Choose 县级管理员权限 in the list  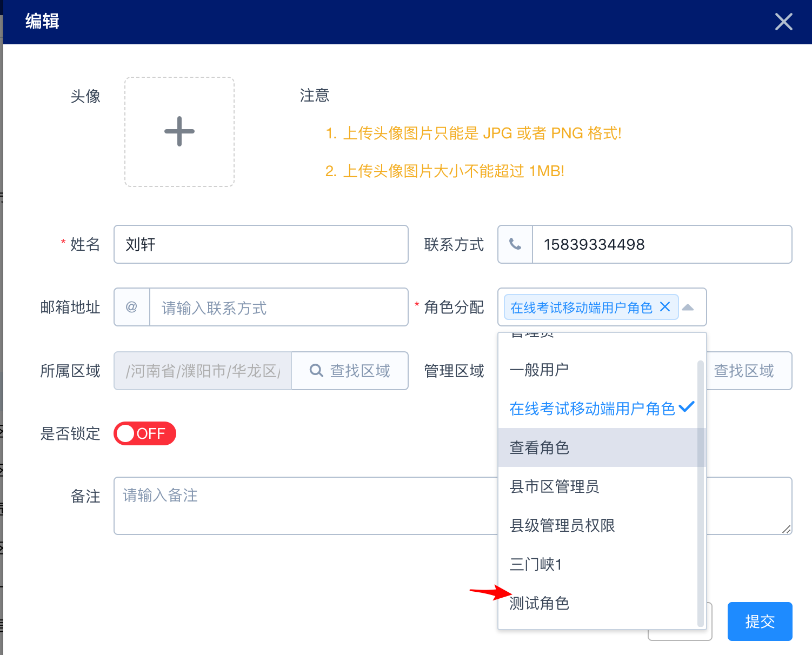[562, 525]
